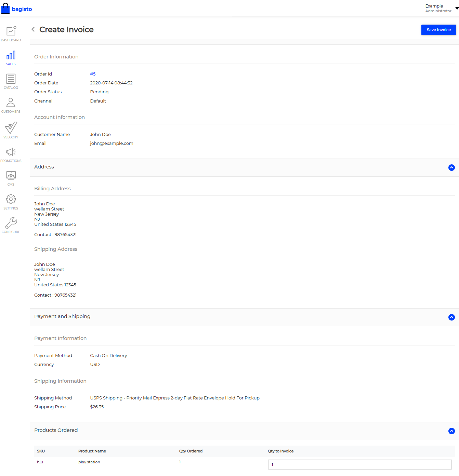Image resolution: width=459 pixels, height=476 pixels.
Task: Open the Customers panel
Action: [x=11, y=104]
